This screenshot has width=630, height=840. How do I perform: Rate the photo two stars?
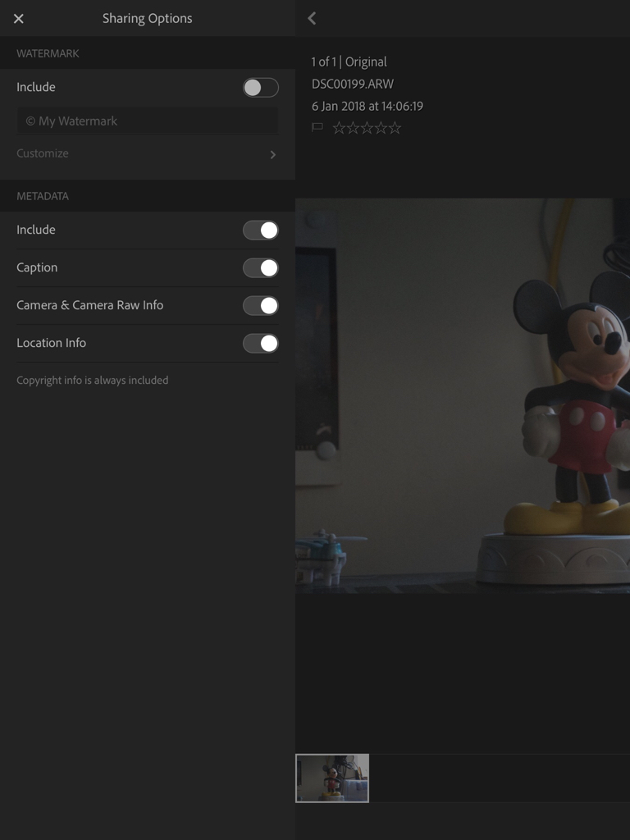[353, 127]
